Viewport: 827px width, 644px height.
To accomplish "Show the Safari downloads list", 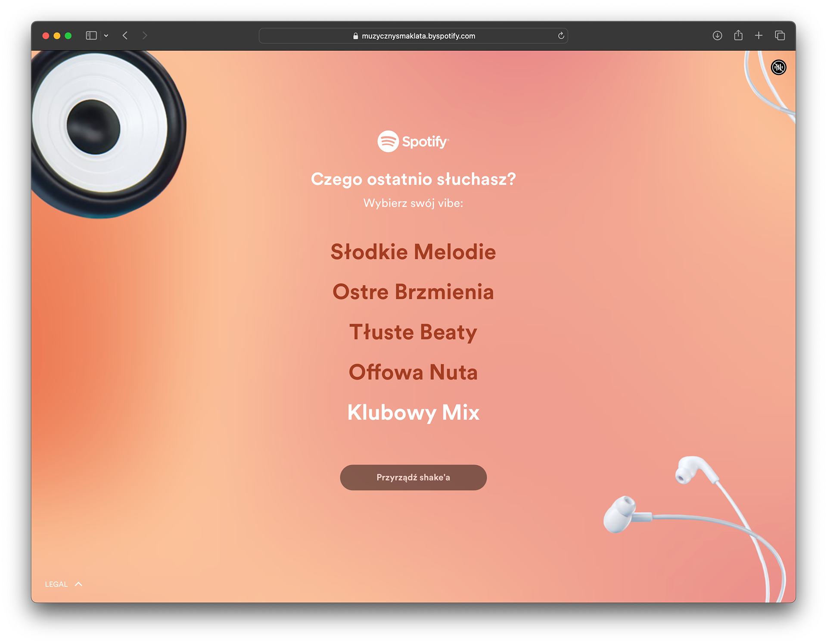I will point(717,36).
